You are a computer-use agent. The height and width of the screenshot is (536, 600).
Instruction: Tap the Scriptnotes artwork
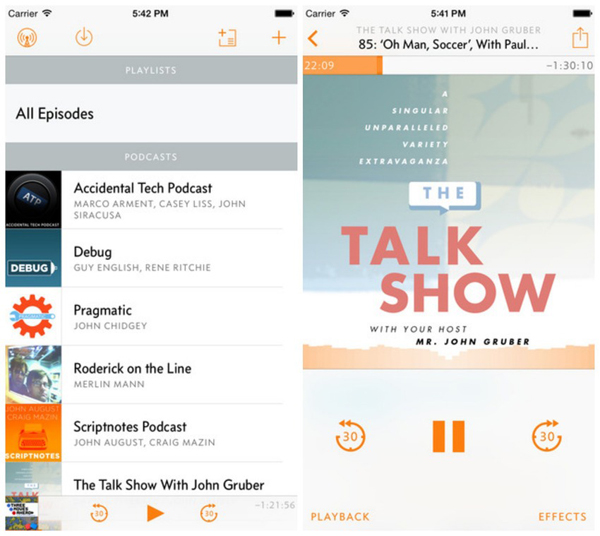[33, 433]
